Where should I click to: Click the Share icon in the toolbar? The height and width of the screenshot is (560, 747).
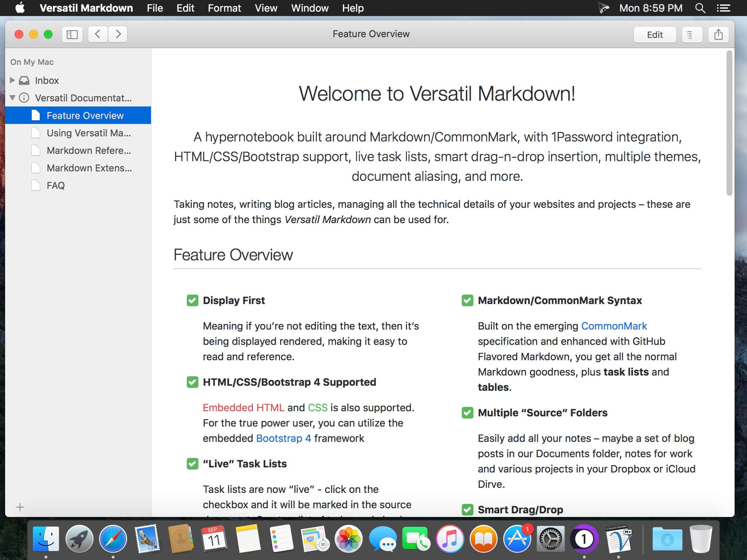tap(718, 35)
